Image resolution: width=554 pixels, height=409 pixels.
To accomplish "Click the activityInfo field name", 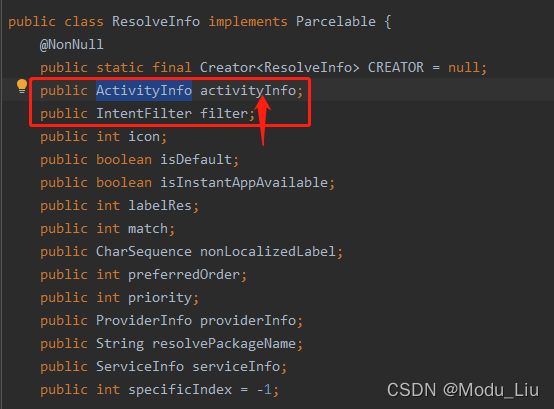I will point(248,91).
